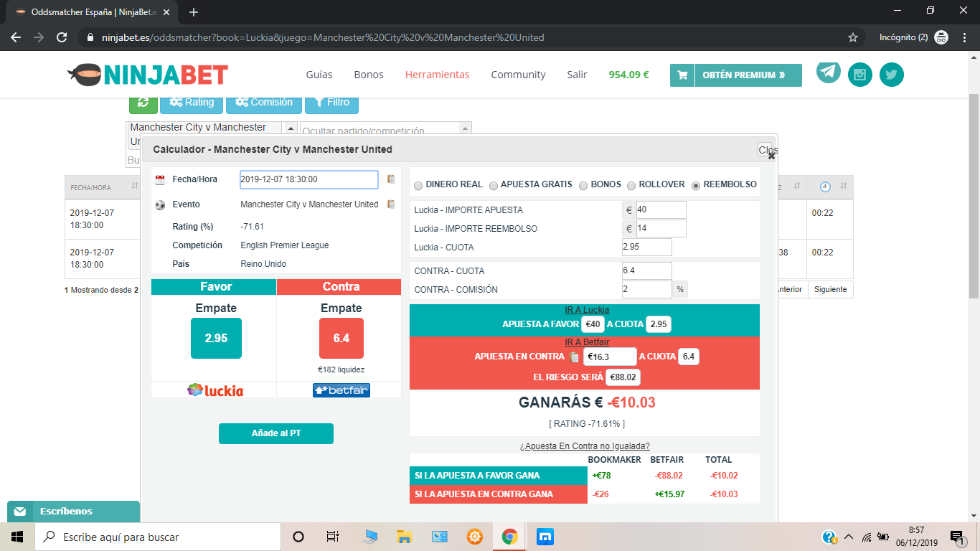Screen dimensions: 980x551
Task: Select the BONOS radio button
Action: tap(583, 185)
